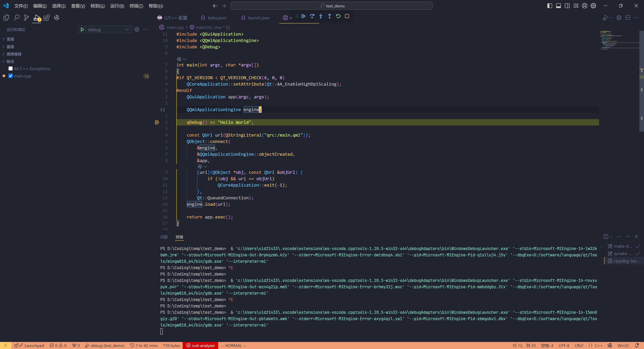This screenshot has height=349, width=644.
Task: Click the 调用堆栈 (Call Stack) expander
Action: tap(3, 54)
